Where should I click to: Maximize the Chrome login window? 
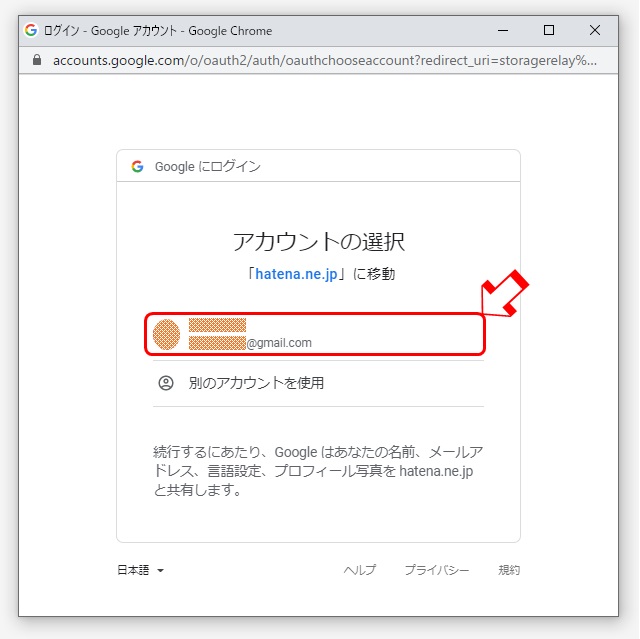(x=549, y=30)
